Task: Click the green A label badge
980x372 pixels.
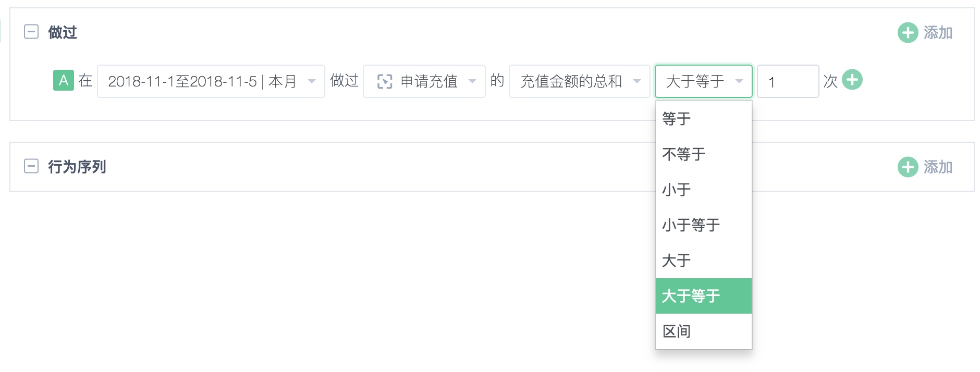Action: (x=64, y=81)
